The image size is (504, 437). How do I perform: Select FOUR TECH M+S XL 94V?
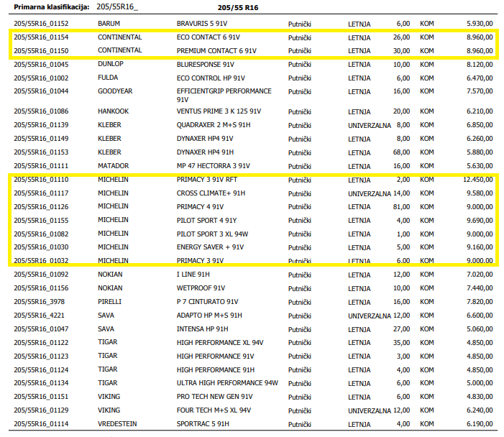tap(214, 410)
